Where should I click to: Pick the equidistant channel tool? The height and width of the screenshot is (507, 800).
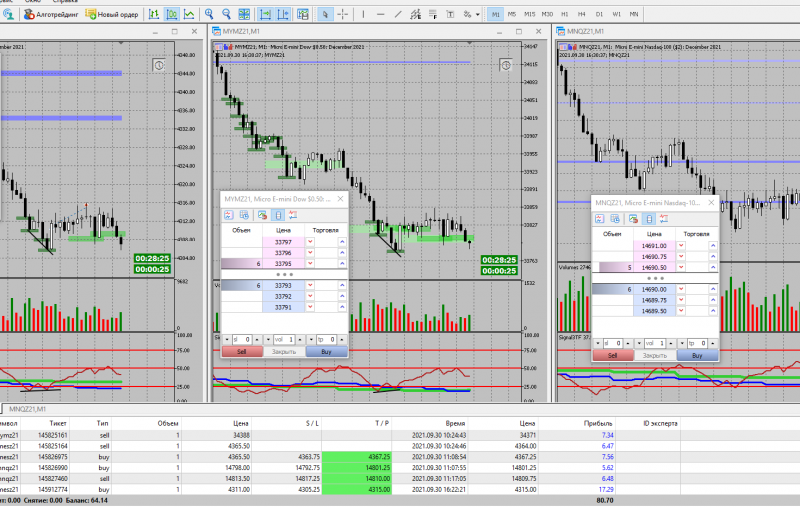click(416, 14)
